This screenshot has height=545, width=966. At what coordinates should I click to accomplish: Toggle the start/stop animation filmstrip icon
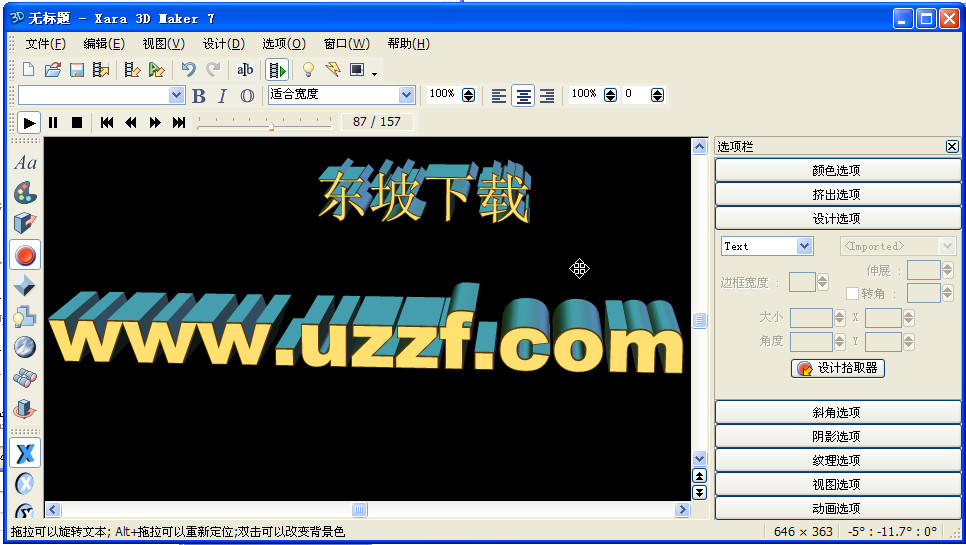click(277, 70)
